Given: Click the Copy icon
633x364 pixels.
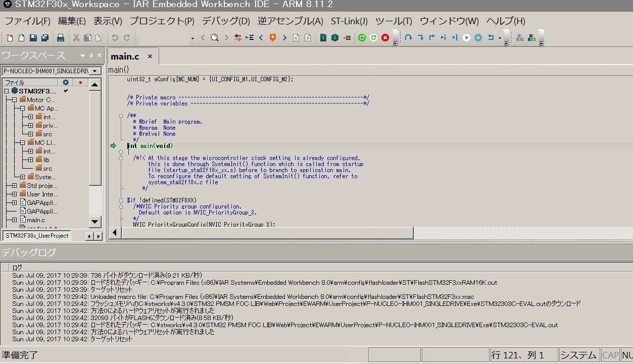Looking at the screenshot, I should click(87, 38).
